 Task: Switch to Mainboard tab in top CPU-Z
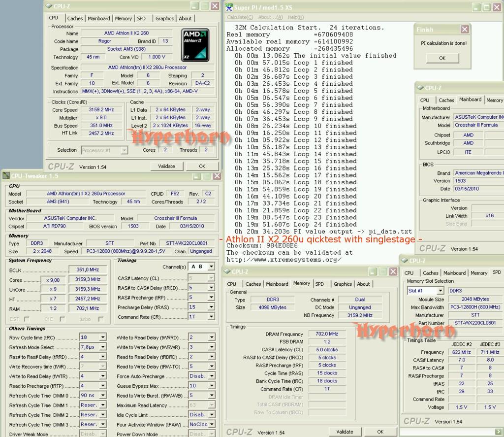click(98, 19)
